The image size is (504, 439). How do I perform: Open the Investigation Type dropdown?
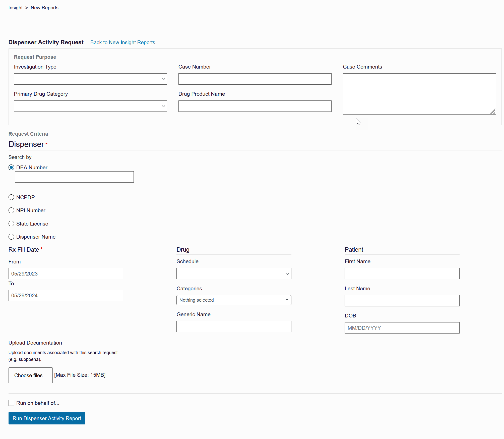click(x=90, y=79)
